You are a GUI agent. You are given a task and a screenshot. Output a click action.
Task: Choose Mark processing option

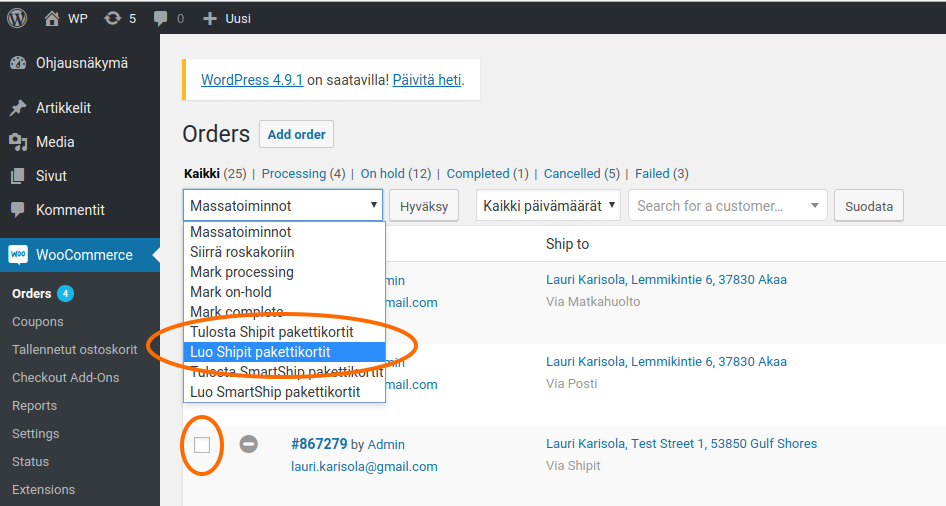(284, 272)
